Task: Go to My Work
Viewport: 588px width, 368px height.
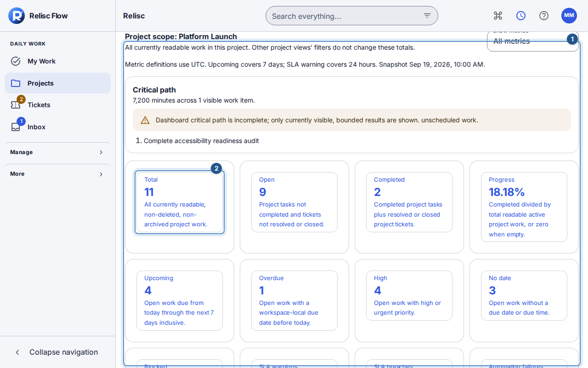Action: [57, 61]
